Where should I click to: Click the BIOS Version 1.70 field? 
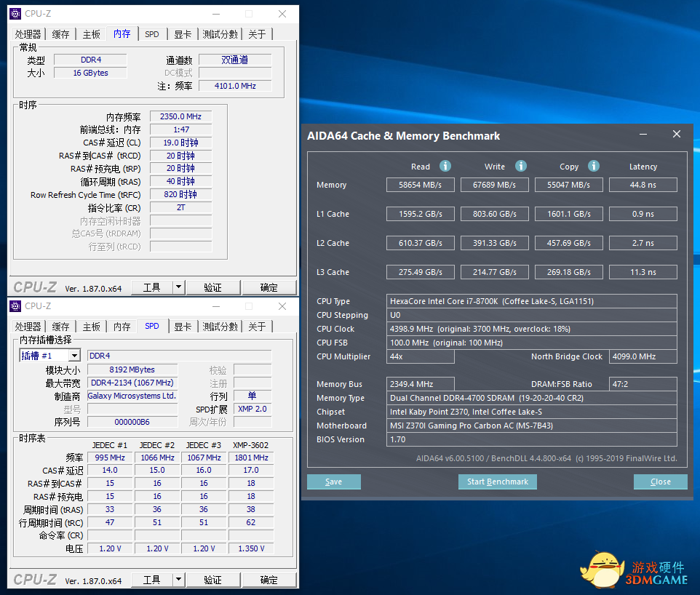532,439
